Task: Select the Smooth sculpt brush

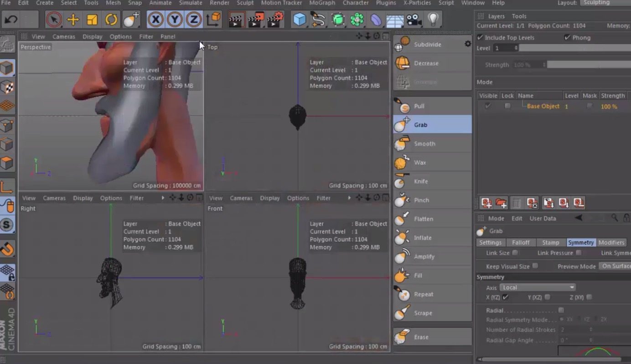Action: click(432, 144)
